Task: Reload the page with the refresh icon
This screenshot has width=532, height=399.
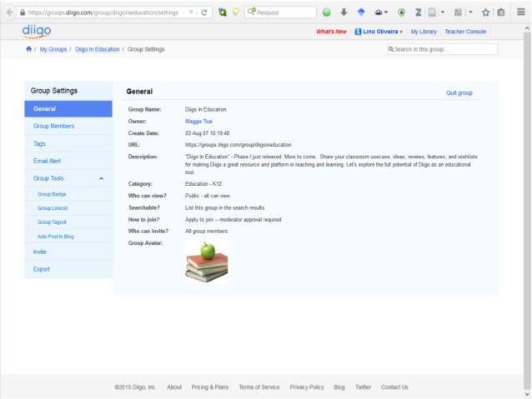Action: (x=204, y=12)
